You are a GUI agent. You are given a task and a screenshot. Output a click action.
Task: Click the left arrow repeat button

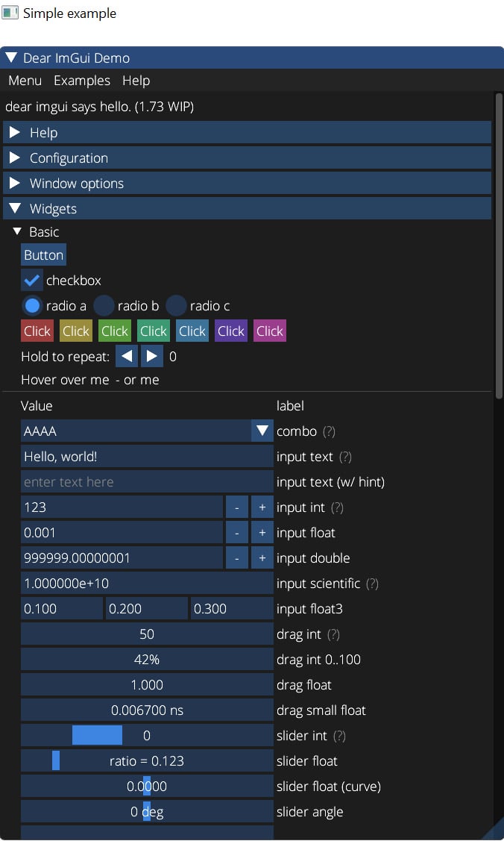tap(127, 356)
